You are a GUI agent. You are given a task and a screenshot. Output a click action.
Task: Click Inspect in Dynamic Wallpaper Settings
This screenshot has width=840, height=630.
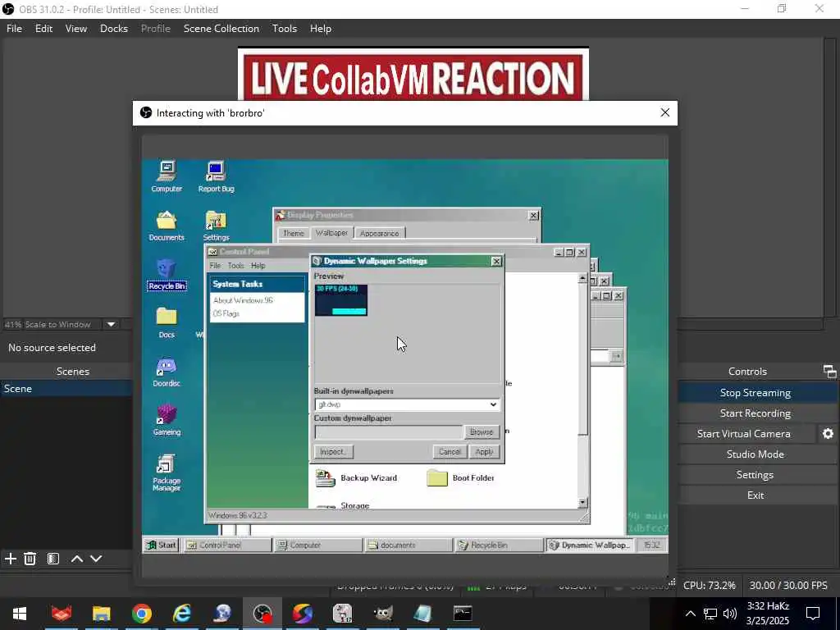333,452
